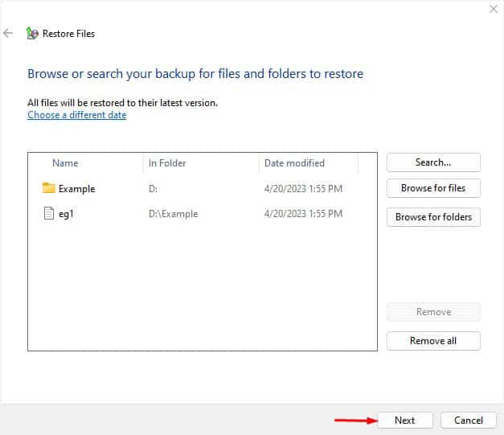Screen dimensions: 504x435
Task: Sort by the Name column header
Action: [65, 163]
